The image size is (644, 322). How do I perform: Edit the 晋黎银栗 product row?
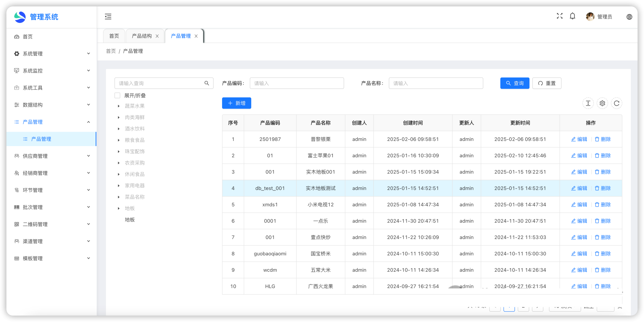[579, 139]
